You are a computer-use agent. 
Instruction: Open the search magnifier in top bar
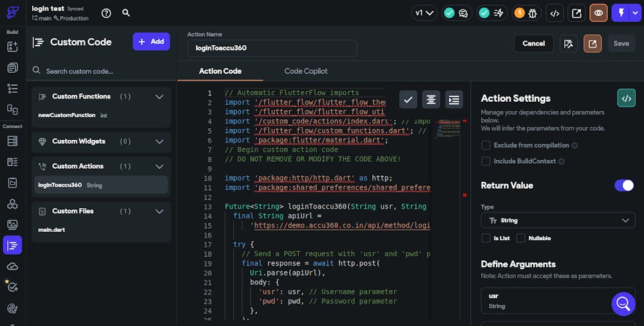click(126, 13)
